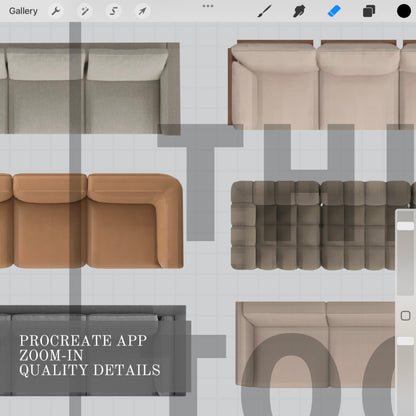Click the Procreate App Zoom-In text banner
The image size is (416, 416).
click(x=90, y=355)
